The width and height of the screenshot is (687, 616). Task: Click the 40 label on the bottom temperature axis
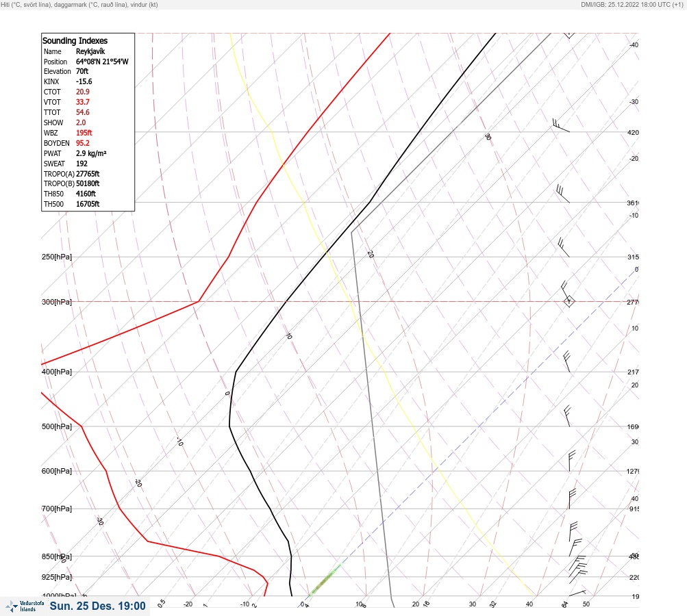click(529, 604)
